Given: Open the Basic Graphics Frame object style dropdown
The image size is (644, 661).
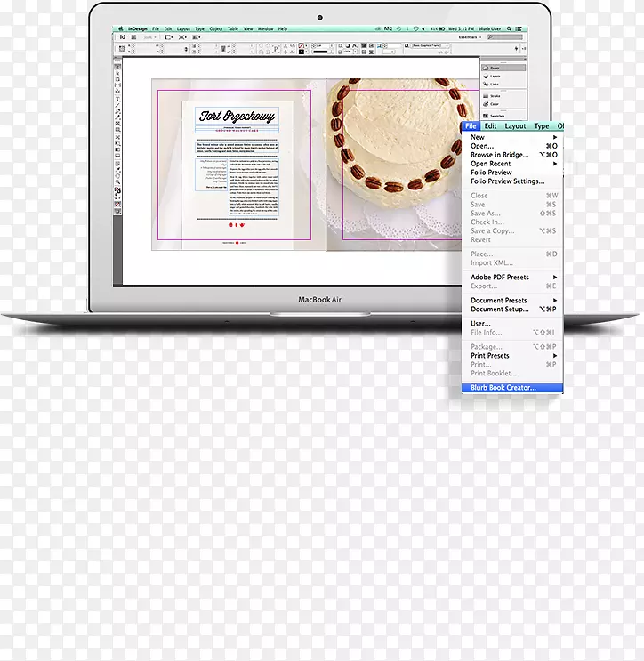Looking at the screenshot, I should 429,45.
